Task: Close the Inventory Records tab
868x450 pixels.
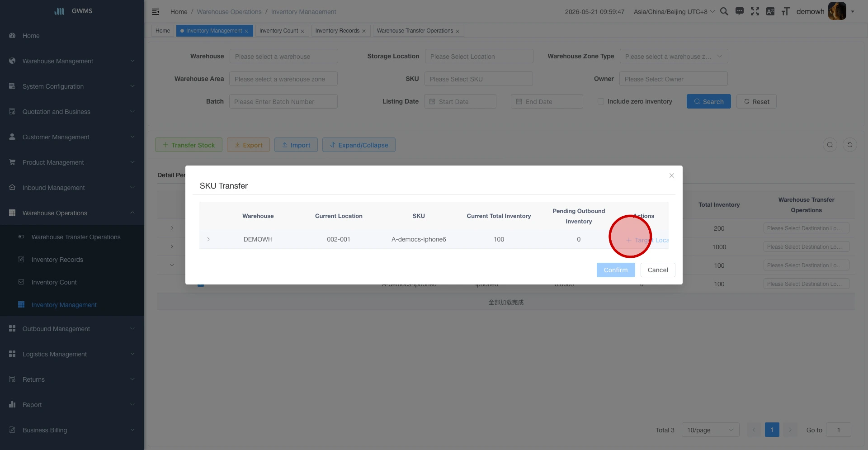Action: tap(364, 31)
